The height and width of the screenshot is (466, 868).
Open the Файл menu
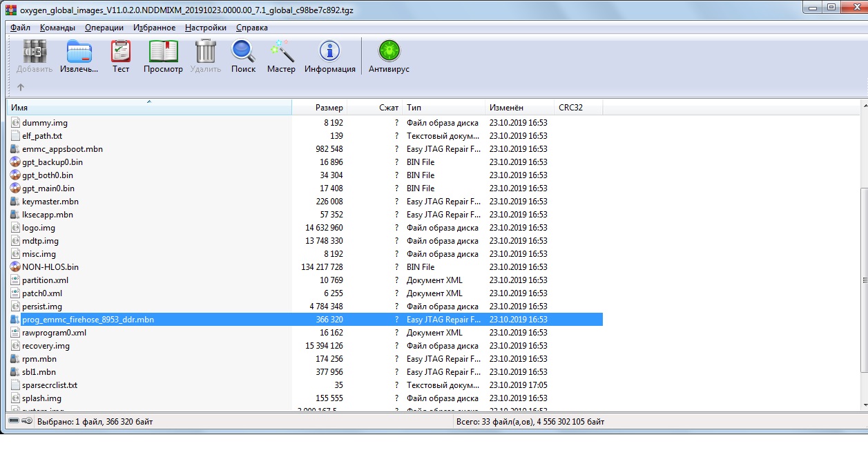[21, 28]
